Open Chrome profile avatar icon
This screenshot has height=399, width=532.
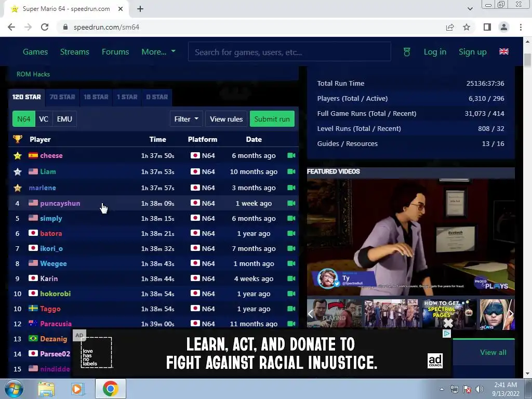click(x=504, y=27)
